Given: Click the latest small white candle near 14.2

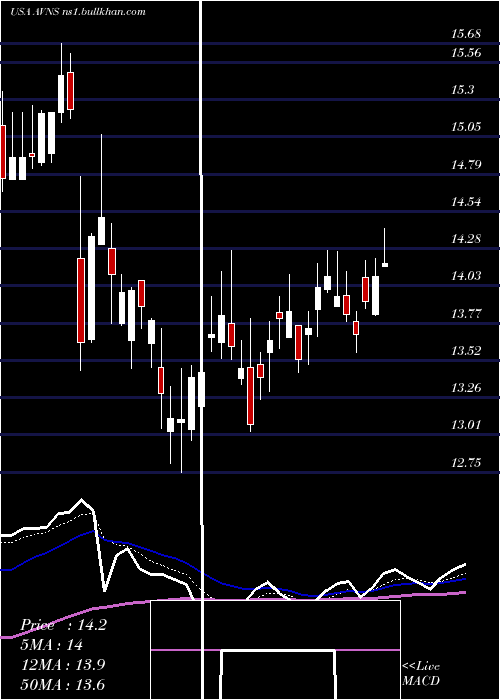Looking at the screenshot, I should tap(385, 265).
